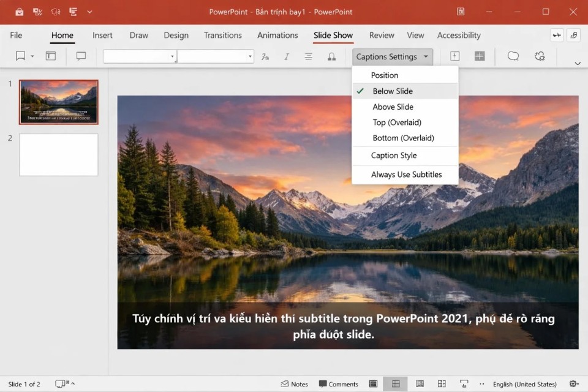Enable Always Use Subtitles
The width and height of the screenshot is (588, 392).
point(405,175)
